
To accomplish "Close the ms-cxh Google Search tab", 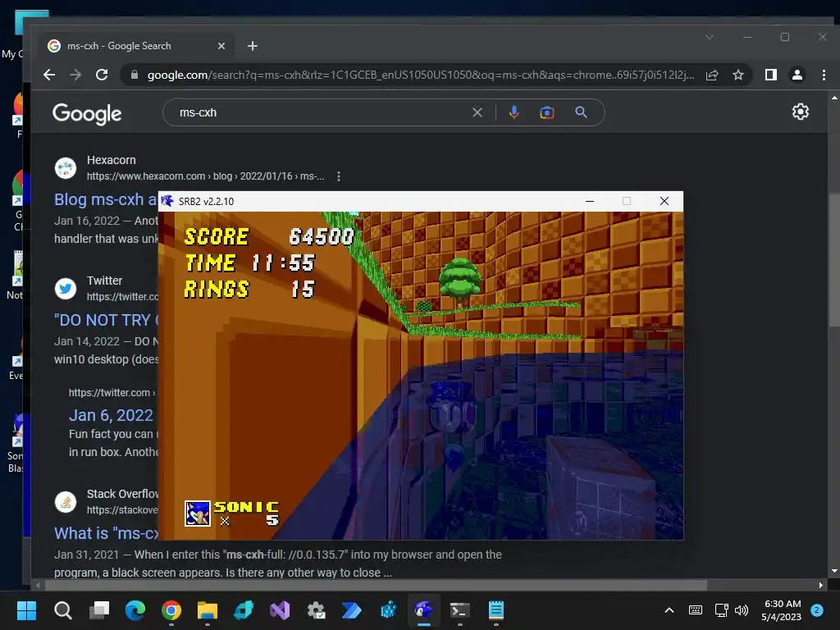I will click(221, 46).
